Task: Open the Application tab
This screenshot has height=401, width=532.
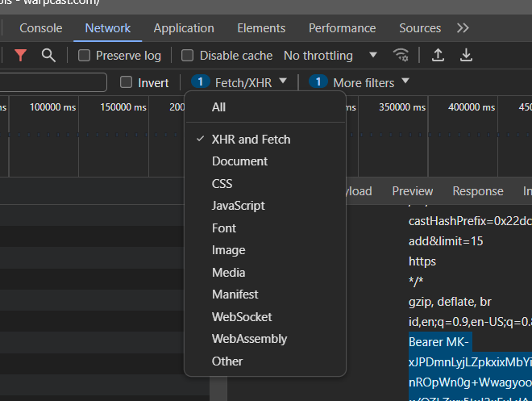Action: (x=184, y=28)
